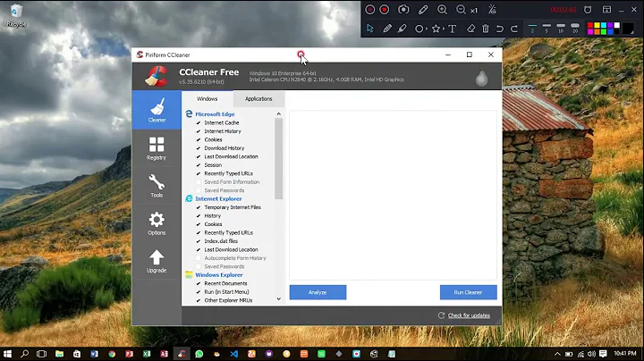Image resolution: width=644 pixels, height=361 pixels.
Task: Select the circle shape tool
Action: pyautogui.click(x=419, y=29)
